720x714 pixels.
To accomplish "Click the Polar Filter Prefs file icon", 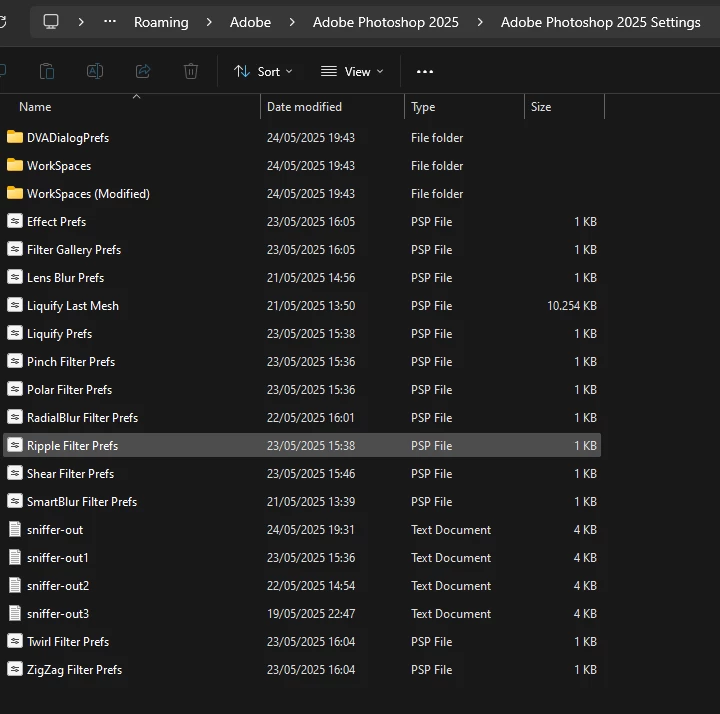I will (15, 389).
